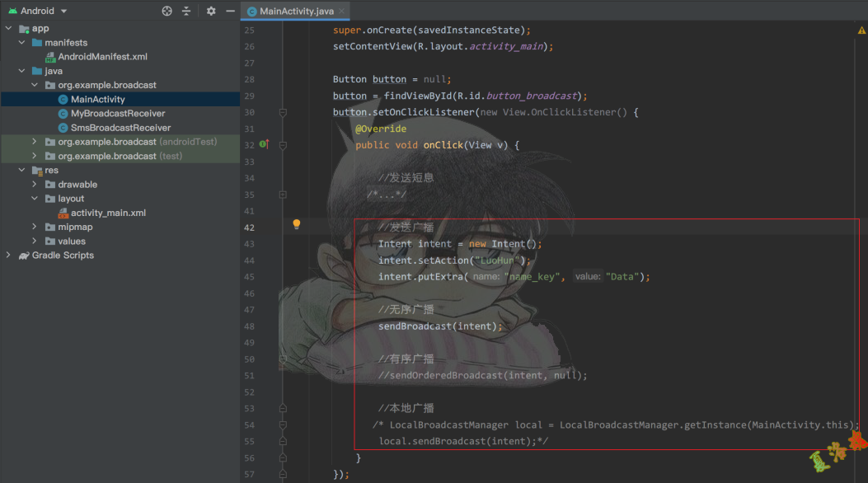Click the locate/select opened file target icon
The width and height of the screenshot is (868, 483).
(167, 11)
